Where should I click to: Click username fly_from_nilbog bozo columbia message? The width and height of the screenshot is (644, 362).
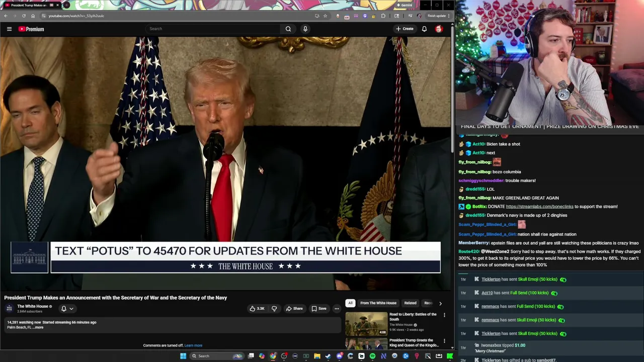point(474,172)
